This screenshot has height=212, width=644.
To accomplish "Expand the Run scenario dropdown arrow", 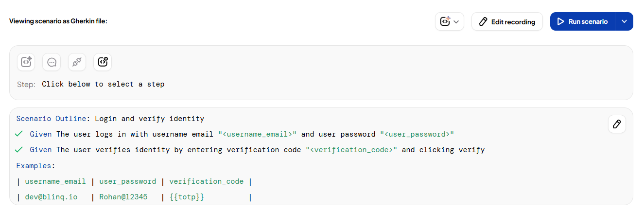I will pyautogui.click(x=624, y=21).
